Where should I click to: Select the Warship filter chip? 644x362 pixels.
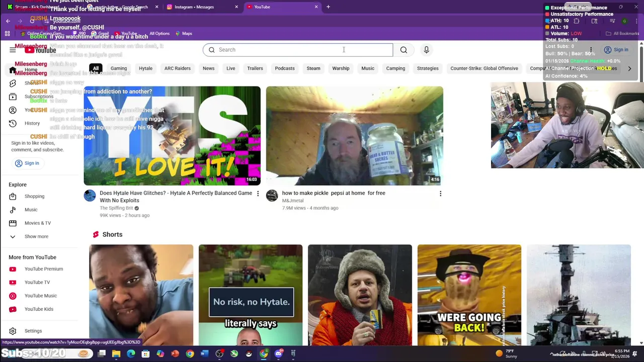tap(341, 68)
